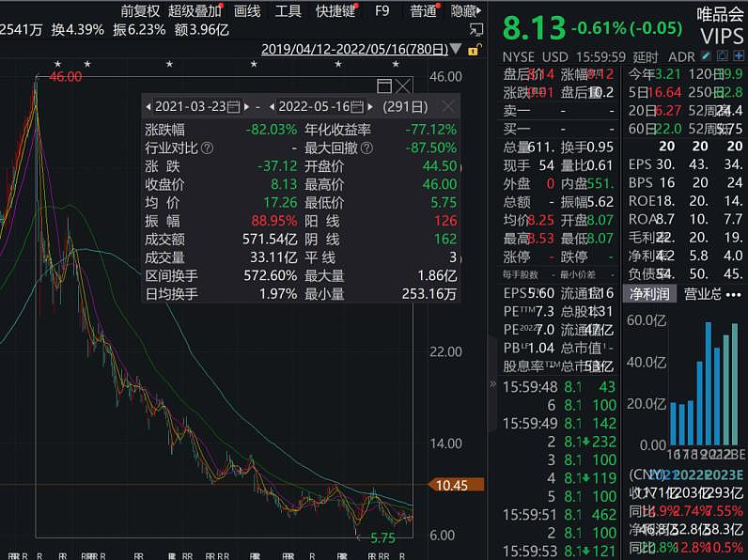Click the 15:59:48 trade tick row
The height and width of the screenshot is (560, 748).
(x=559, y=387)
